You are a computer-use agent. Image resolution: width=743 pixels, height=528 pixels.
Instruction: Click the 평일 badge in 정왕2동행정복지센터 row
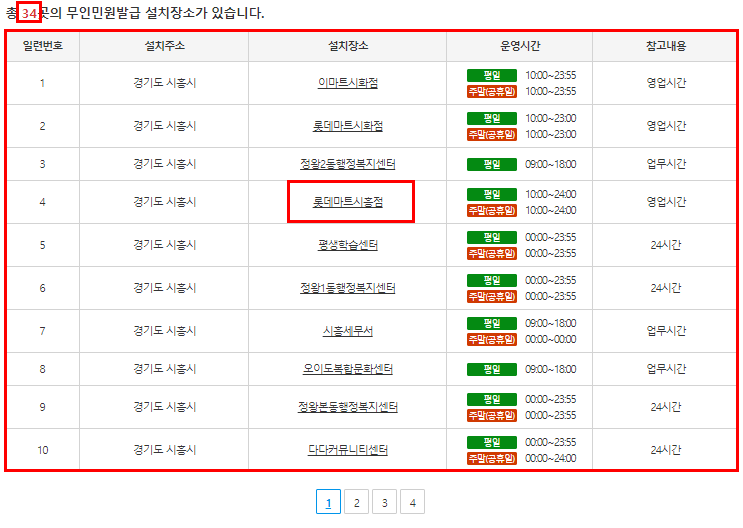pos(492,164)
